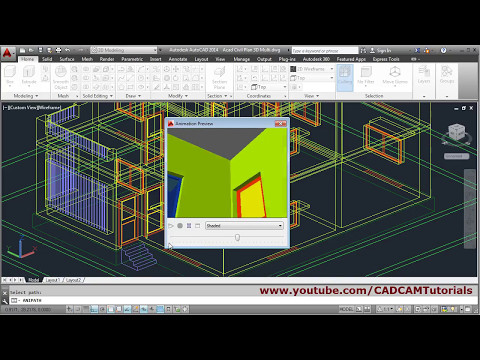Play the animation in Animation Preview
Viewport: 480px width, 360px height.
point(171,226)
